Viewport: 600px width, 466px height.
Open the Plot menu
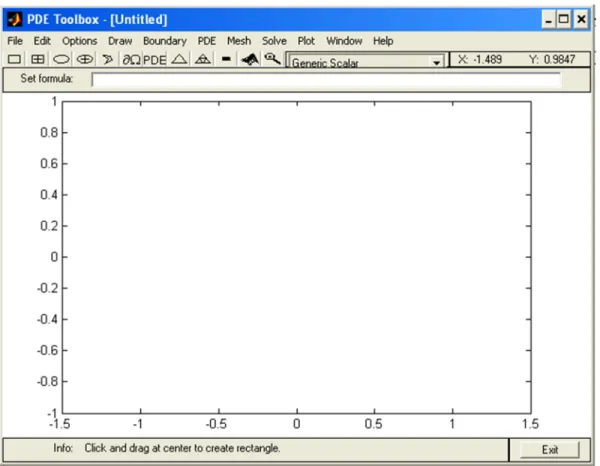point(306,41)
